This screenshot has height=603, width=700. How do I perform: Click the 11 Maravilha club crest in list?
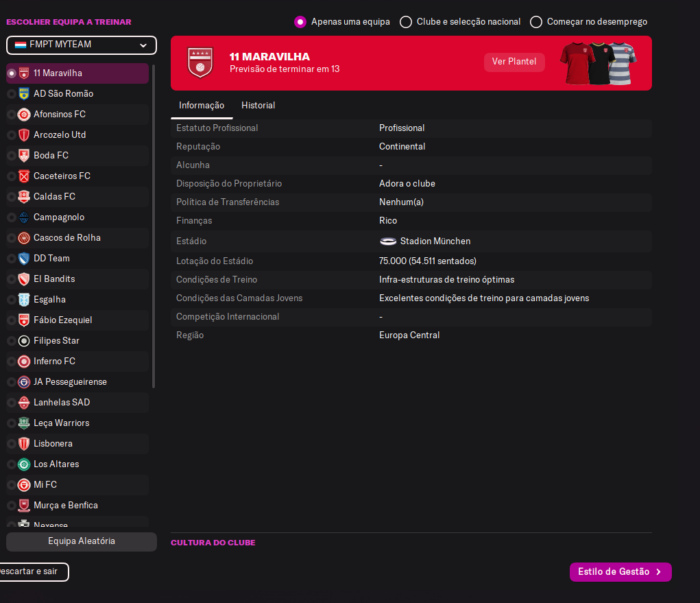pos(24,73)
